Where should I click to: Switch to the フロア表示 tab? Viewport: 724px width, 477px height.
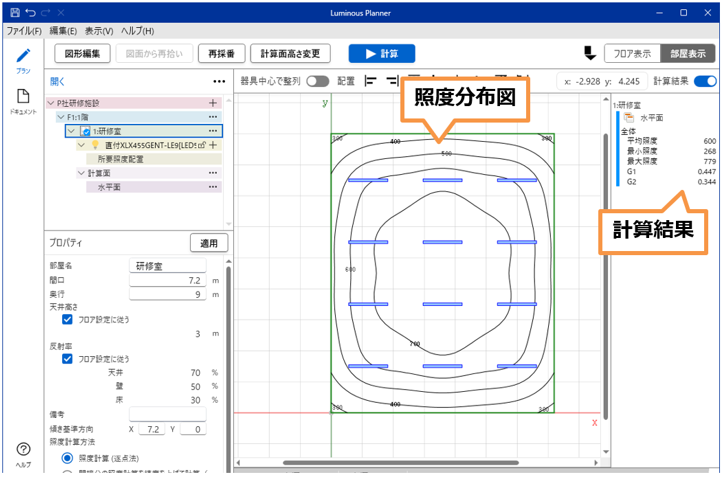click(631, 53)
